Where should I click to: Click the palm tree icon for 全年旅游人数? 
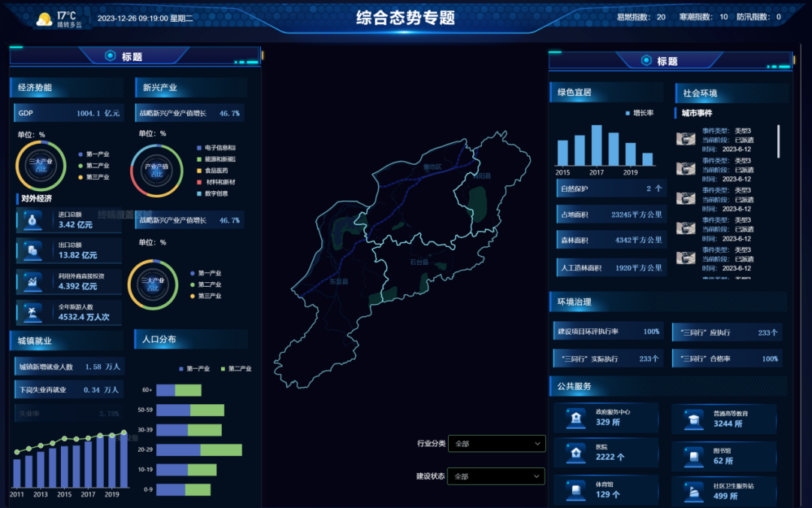32,312
